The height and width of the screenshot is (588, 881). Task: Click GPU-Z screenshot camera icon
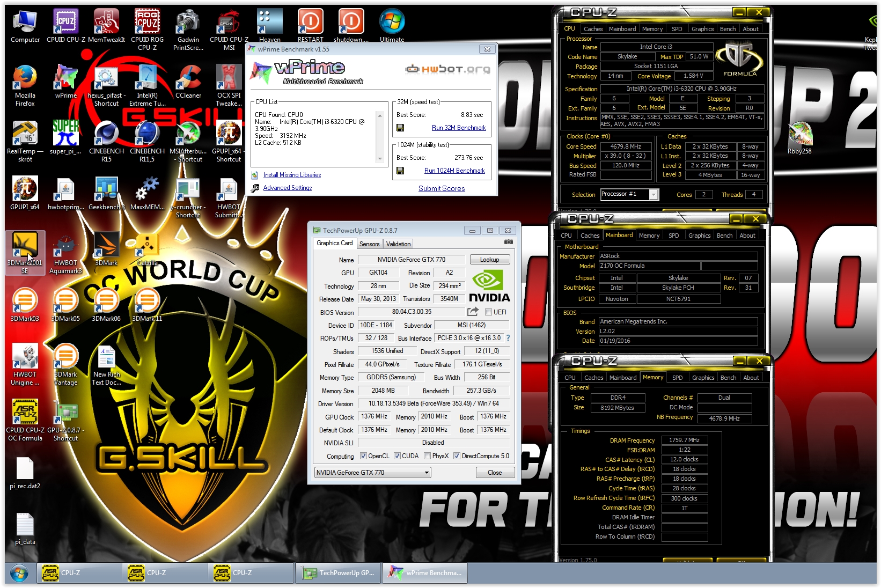point(508,242)
